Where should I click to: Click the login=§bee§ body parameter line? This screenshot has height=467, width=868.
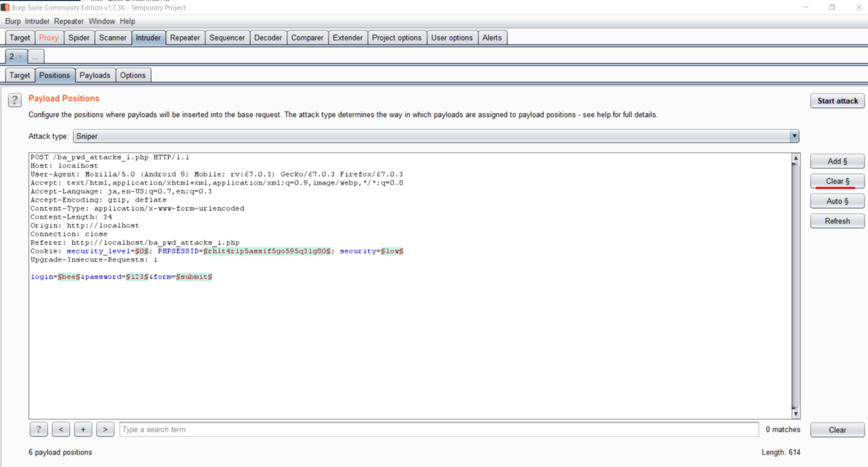121,277
